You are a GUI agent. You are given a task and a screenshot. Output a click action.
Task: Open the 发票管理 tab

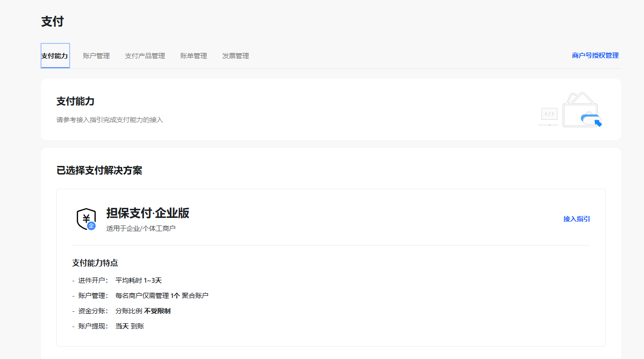point(235,56)
